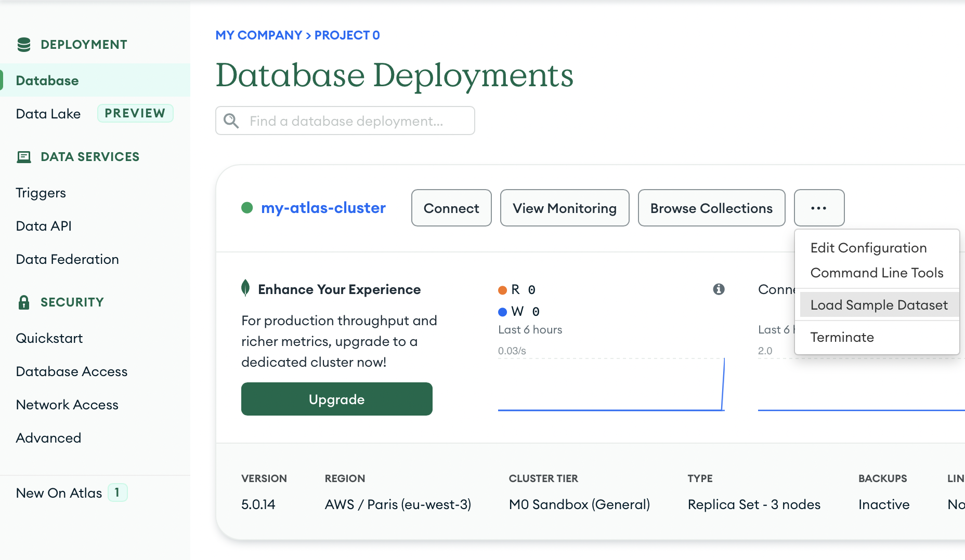The width and height of the screenshot is (965, 560).
Task: Choose Terminate from the cluster options menu
Action: point(842,337)
